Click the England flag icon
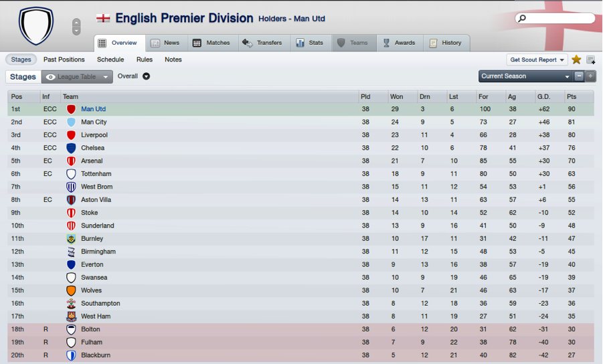Image resolution: width=603 pixels, height=364 pixels. 103,18
